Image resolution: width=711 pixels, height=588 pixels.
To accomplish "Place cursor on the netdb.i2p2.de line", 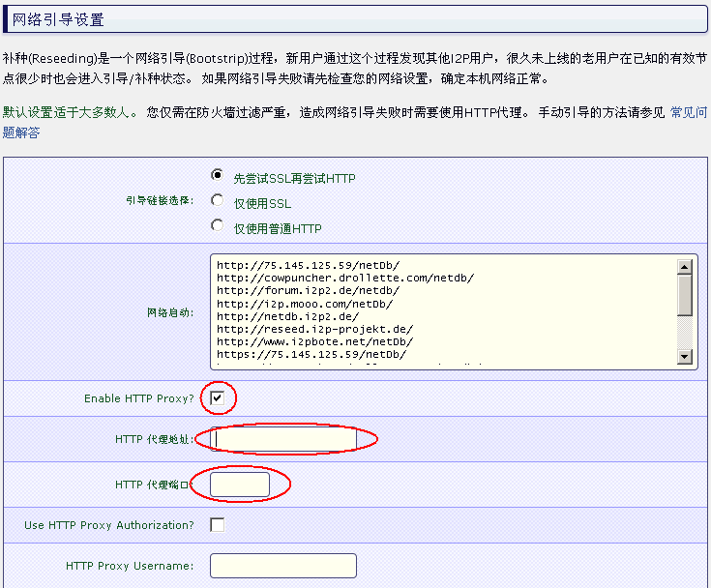I will [290, 316].
